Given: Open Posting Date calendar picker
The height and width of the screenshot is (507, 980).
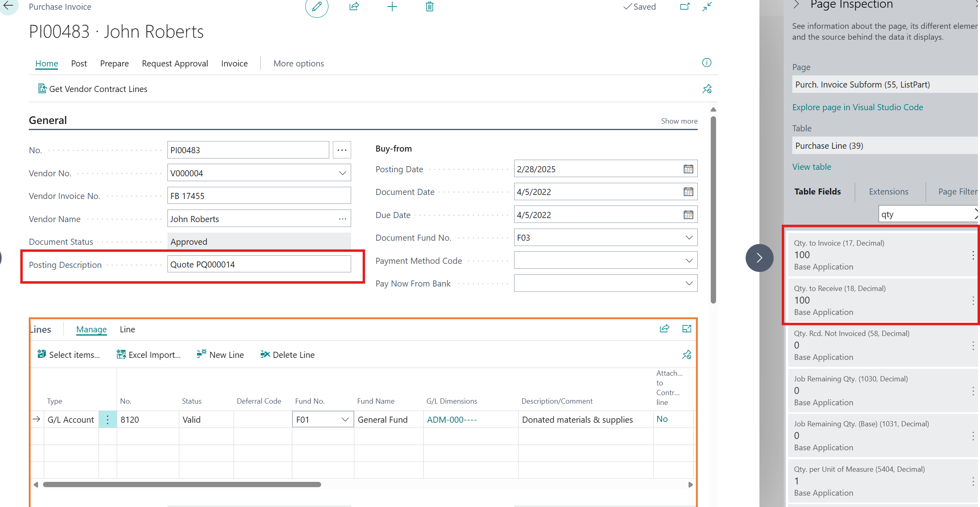Looking at the screenshot, I should click(688, 169).
